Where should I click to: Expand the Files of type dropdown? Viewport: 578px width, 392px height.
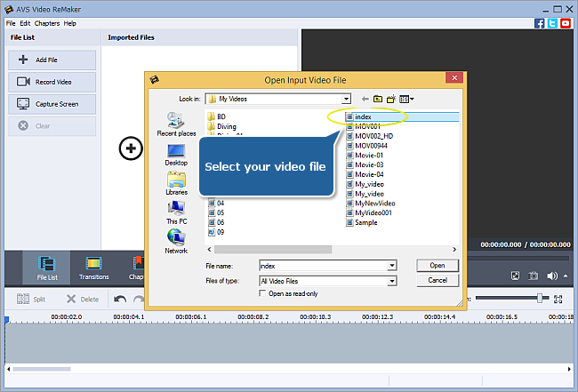[392, 281]
